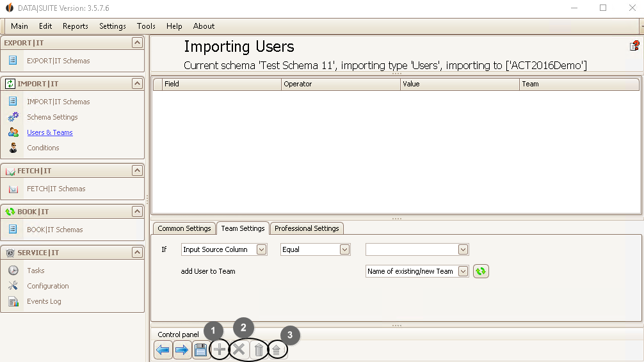Click the Team column header
Image resolution: width=644 pixels, height=362 pixels.
click(579, 84)
